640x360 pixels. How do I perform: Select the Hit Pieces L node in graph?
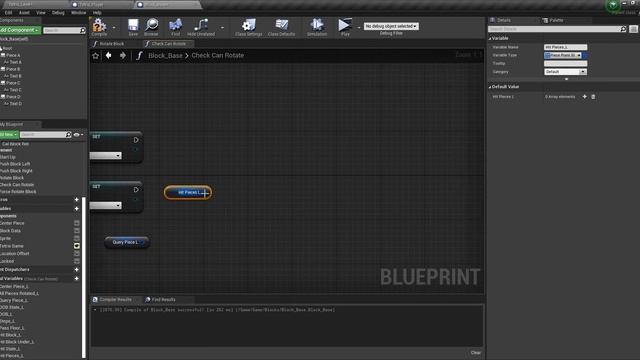pyautogui.click(x=188, y=192)
